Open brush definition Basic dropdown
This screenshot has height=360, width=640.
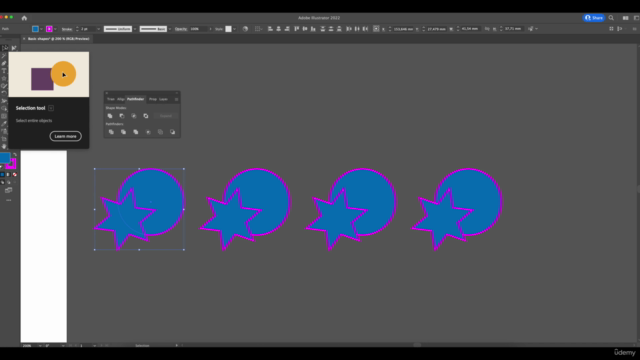pyautogui.click(x=170, y=29)
